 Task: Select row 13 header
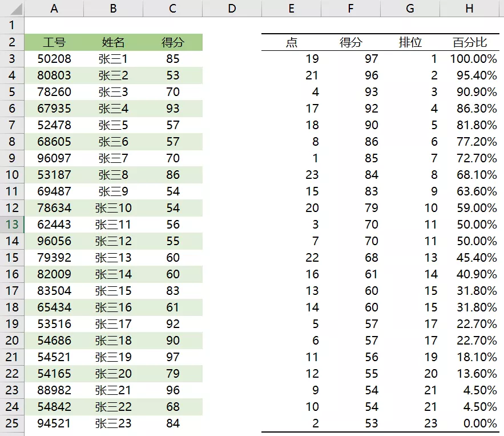click(12, 224)
